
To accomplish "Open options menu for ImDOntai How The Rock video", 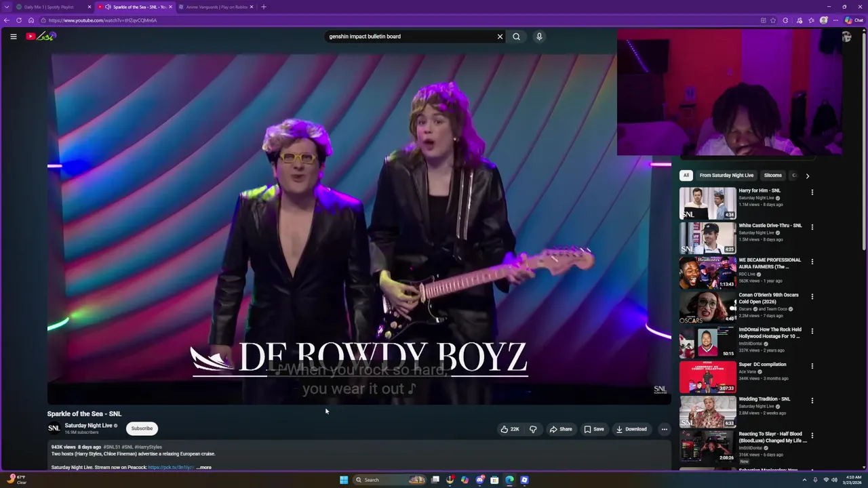I will click(812, 331).
